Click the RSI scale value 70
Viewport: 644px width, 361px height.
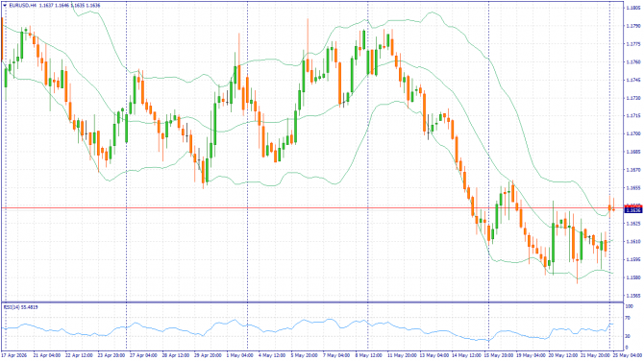click(x=628, y=319)
